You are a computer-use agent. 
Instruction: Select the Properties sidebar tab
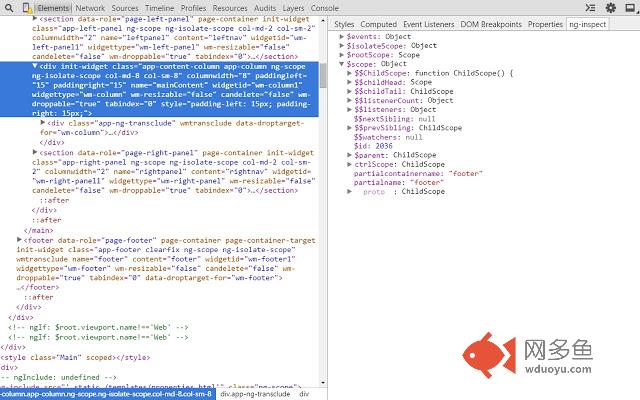pyautogui.click(x=545, y=24)
